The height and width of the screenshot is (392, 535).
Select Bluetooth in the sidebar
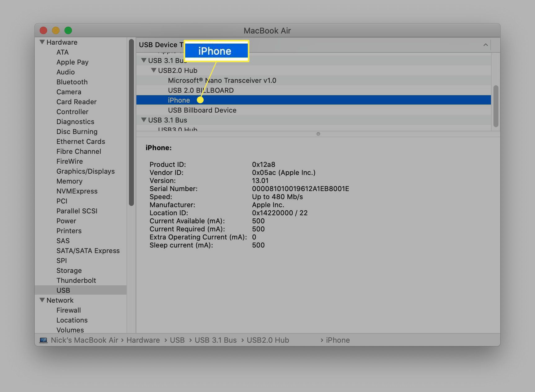72,82
